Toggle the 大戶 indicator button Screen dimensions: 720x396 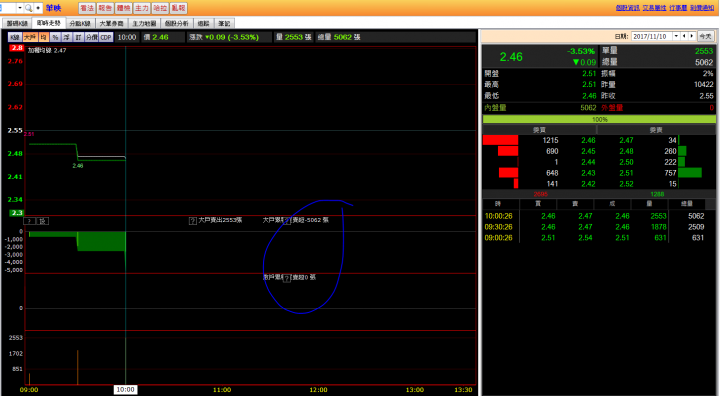click(x=30, y=37)
